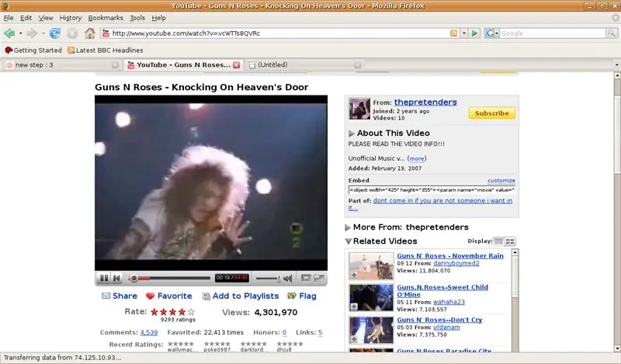The width and height of the screenshot is (621, 364).
Task: Click the Forward navigation arrow
Action: pos(32,33)
